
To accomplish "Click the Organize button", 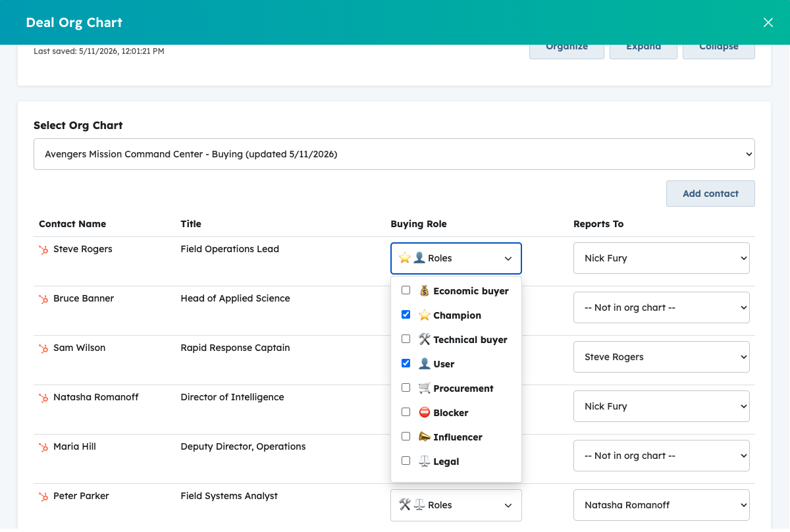I will coord(567,51).
